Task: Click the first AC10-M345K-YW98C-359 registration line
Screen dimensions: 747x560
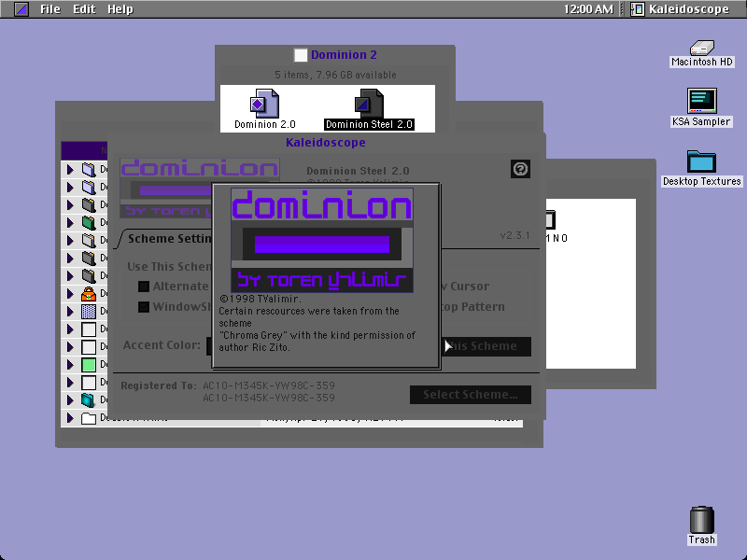Action: (x=269, y=385)
